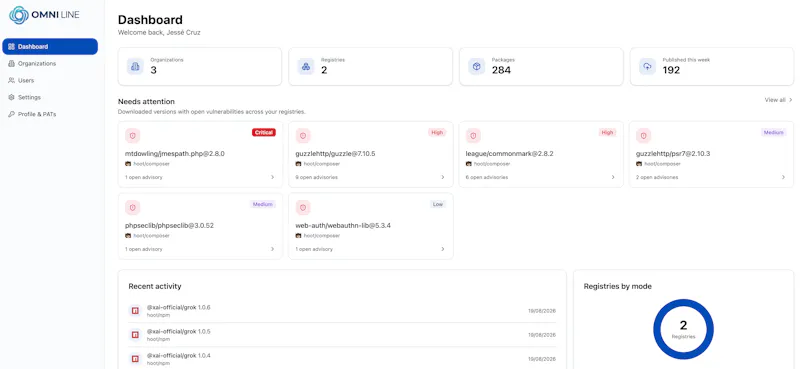Click the High badge on guzzlehttp/guzzle card

(x=437, y=132)
